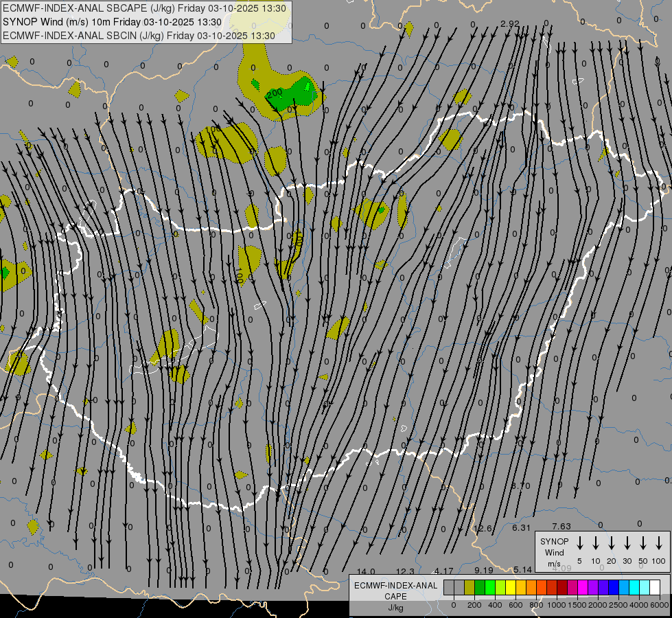Click the 5 m/s wind arrow in legend

[580, 543]
